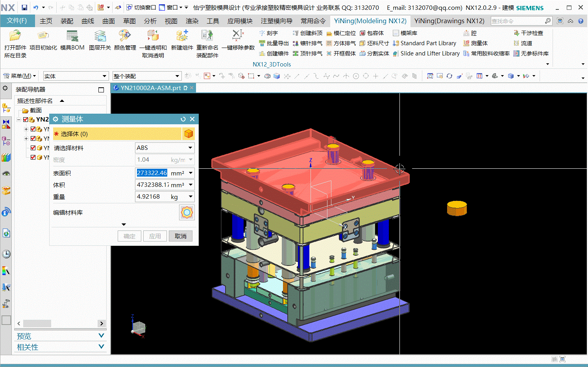Switch to the 曲线 tab
The height and width of the screenshot is (367, 588).
pyautogui.click(x=88, y=21)
